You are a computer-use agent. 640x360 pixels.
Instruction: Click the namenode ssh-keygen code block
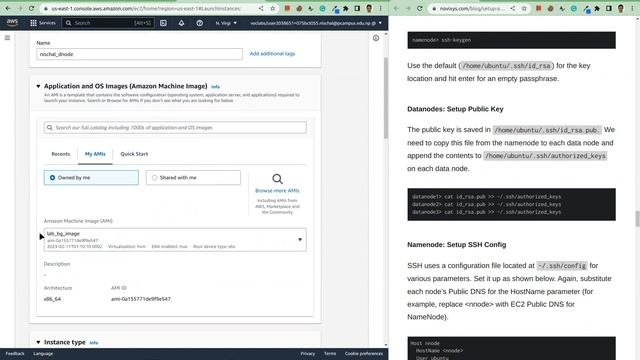pos(511,40)
